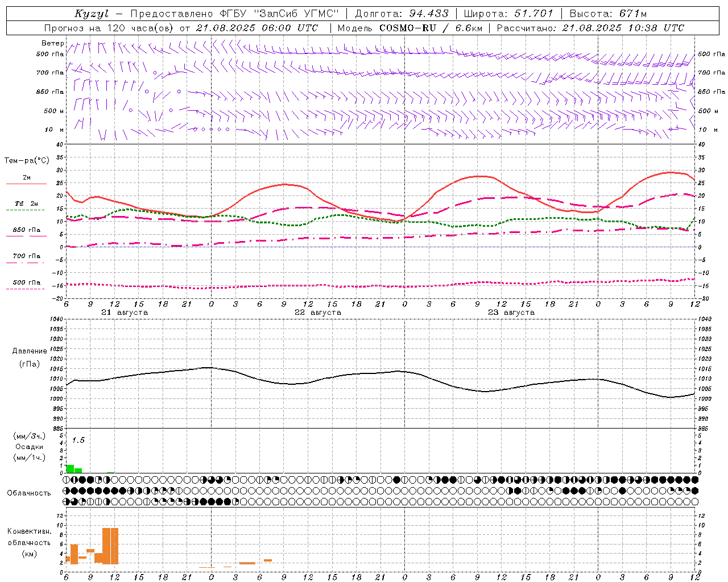Click the 2м temperature legend line
Viewport: 728px width, 582px height.
coord(26,184)
